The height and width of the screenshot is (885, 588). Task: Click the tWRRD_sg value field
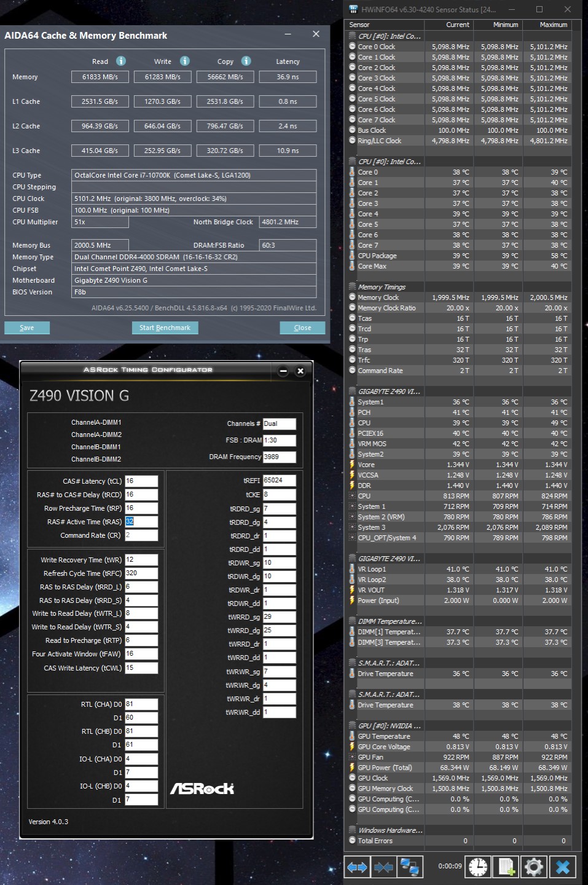tap(280, 617)
